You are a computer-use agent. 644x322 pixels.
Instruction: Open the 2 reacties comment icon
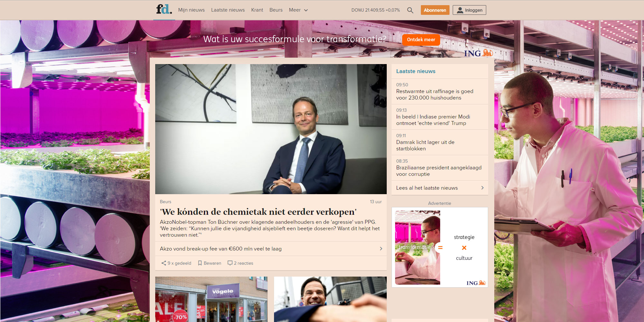230,263
